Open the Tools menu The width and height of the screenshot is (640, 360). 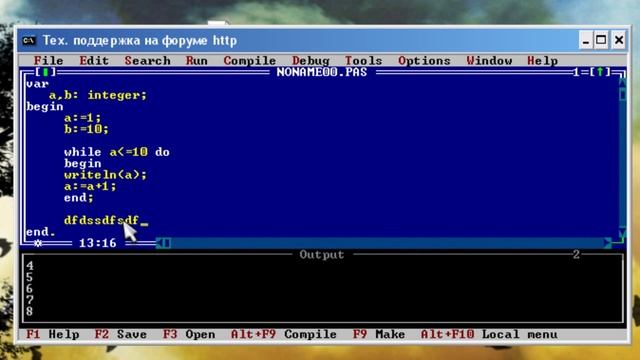coord(363,61)
